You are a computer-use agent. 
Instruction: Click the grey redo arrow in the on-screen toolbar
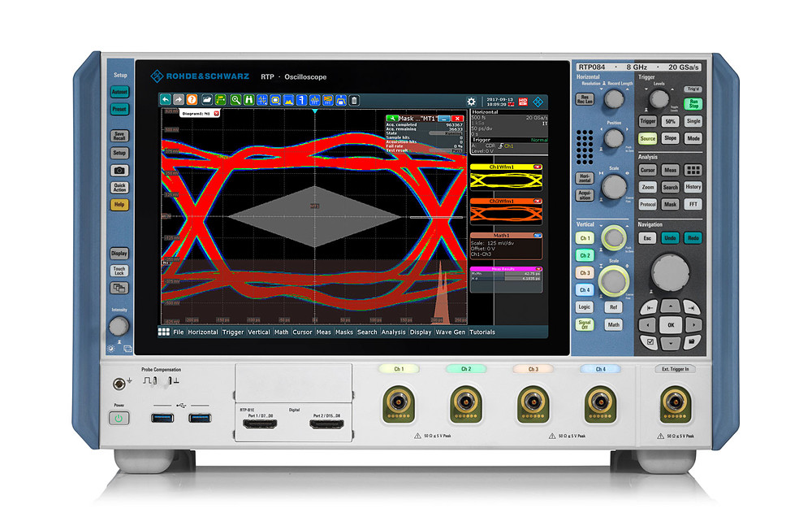click(x=179, y=100)
